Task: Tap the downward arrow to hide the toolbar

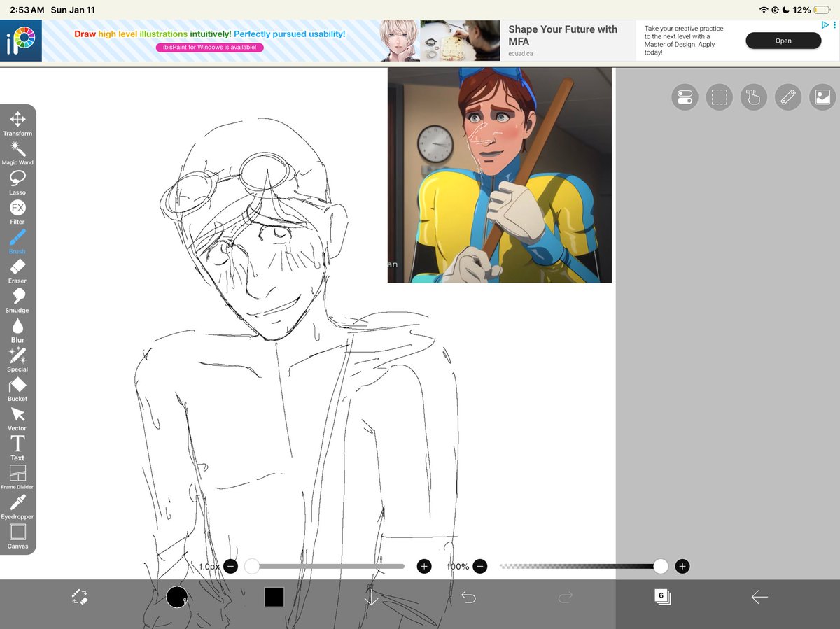Action: 371,597
